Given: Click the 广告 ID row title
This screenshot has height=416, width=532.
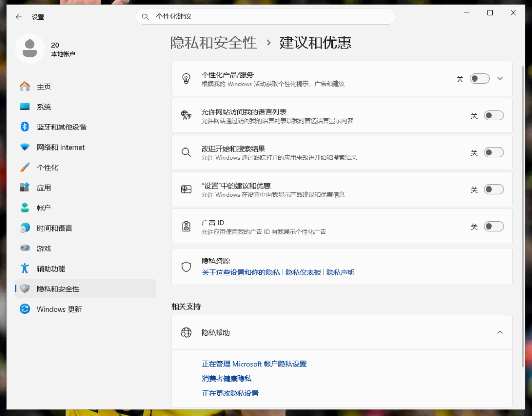Looking at the screenshot, I should pos(212,223).
